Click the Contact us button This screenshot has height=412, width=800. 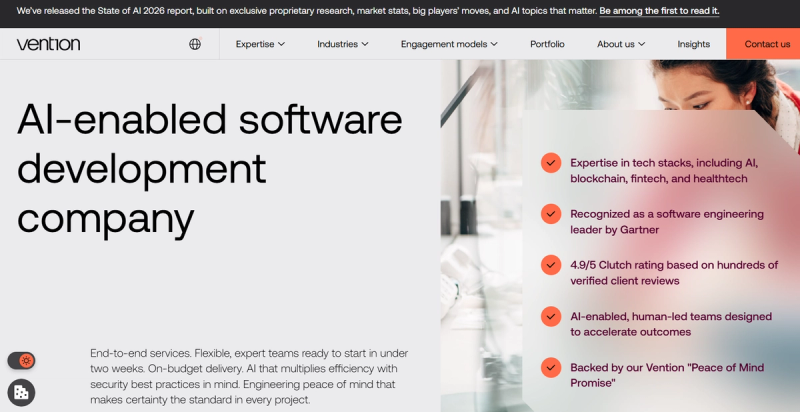pyautogui.click(x=763, y=44)
